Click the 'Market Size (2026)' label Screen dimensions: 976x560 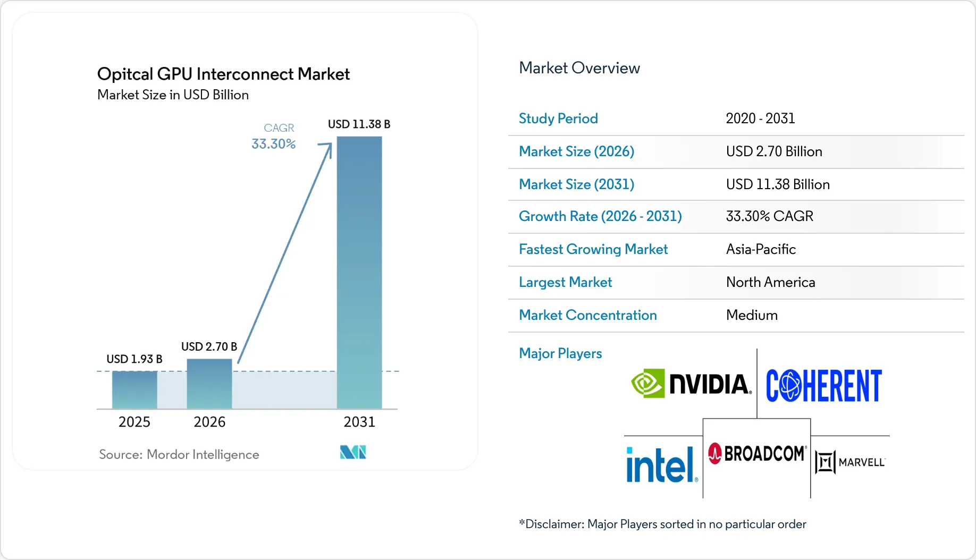point(577,151)
